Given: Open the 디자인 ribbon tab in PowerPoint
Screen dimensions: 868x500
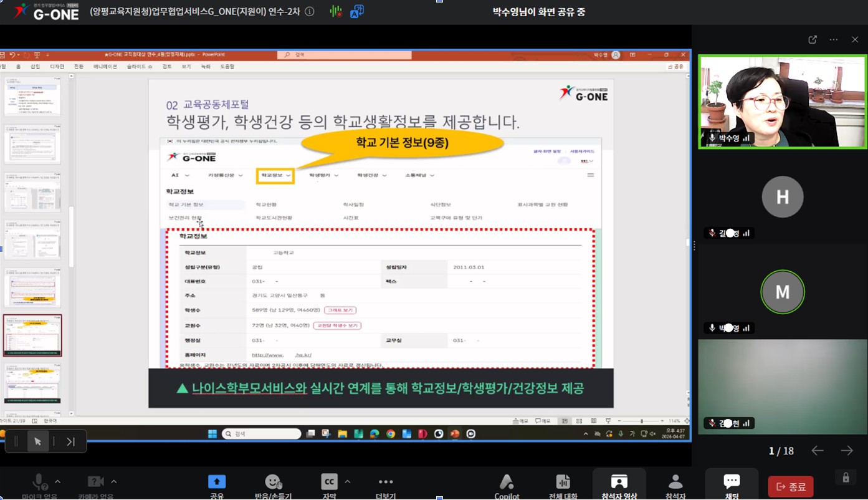Looking at the screenshot, I should pyautogui.click(x=57, y=66).
